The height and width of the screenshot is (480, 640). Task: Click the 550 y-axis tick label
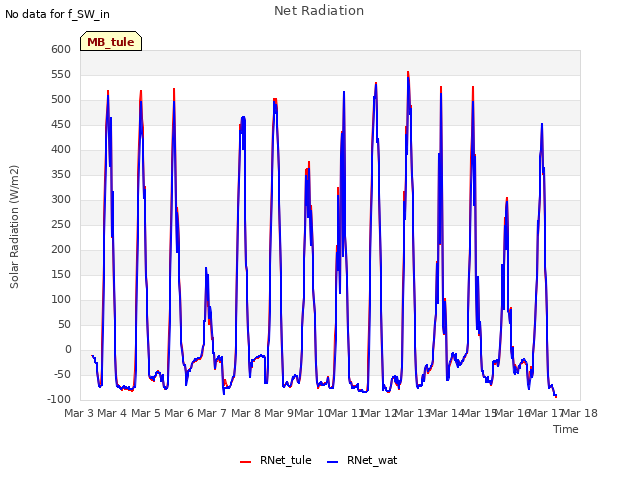(61, 74)
